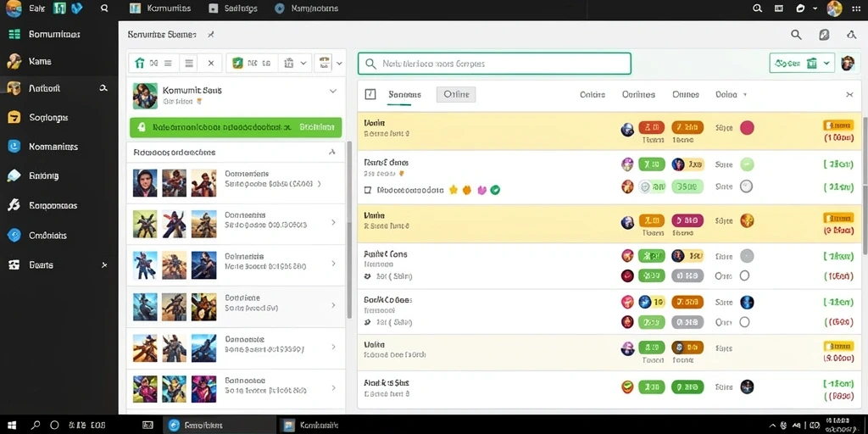868x434 pixels.
Task: Collapse the section with the upward caret below green banner
Action: pos(331,152)
